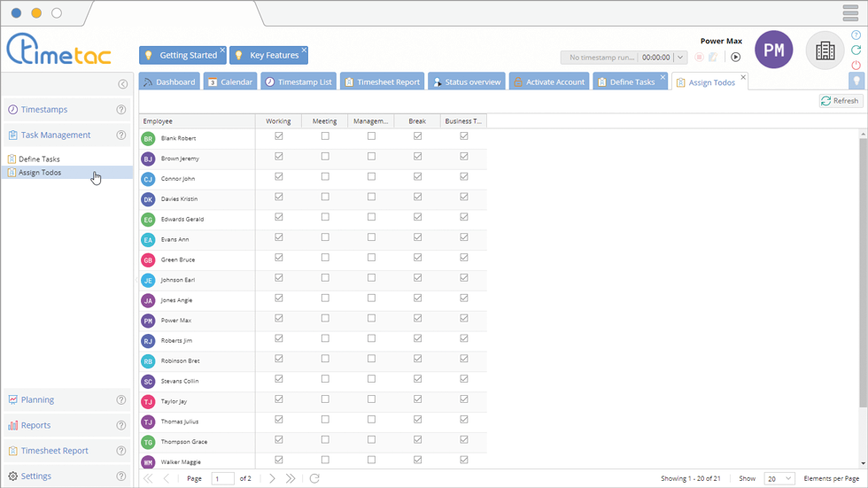Open the Timestamp List tab
868x488 pixels.
pos(298,81)
